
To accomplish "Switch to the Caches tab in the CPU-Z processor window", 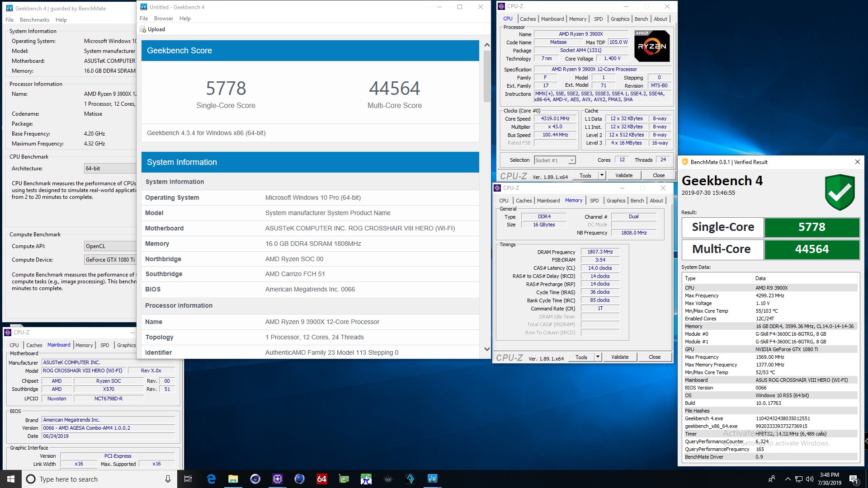I will [528, 19].
